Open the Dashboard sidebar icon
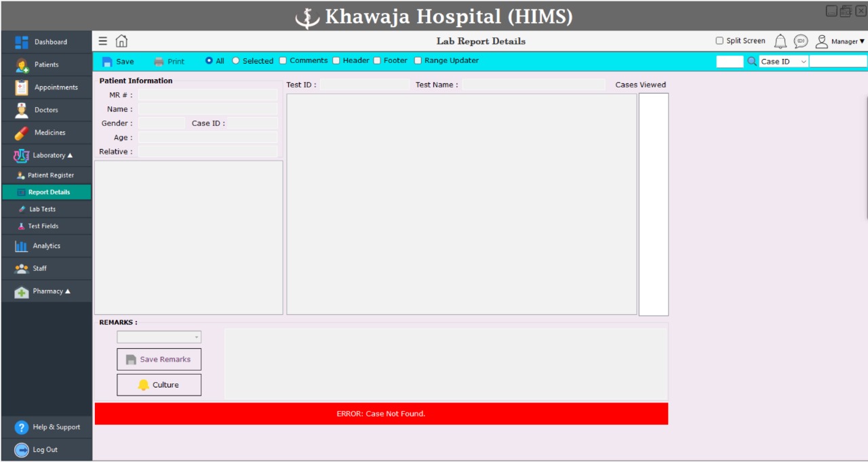 point(22,42)
